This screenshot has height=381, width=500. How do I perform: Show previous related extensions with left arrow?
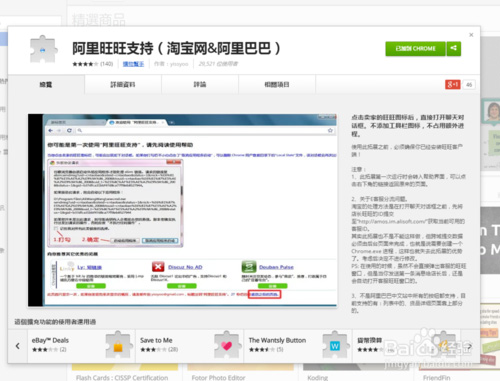18,346
